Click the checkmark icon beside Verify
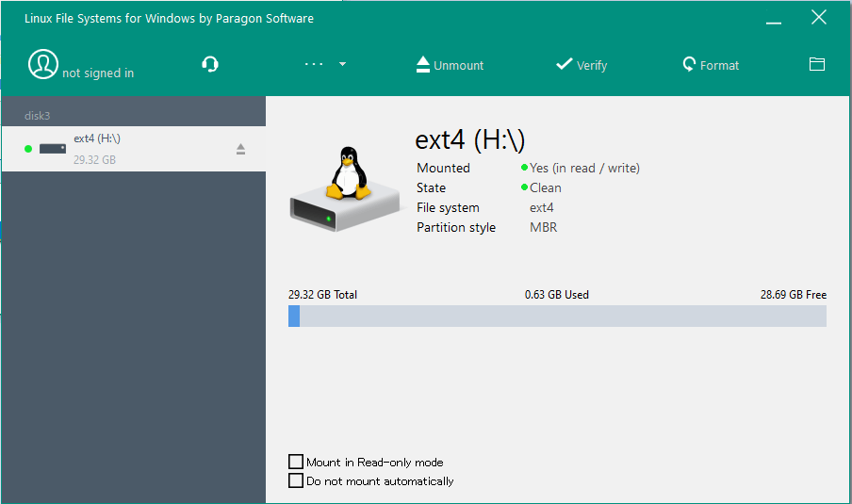The height and width of the screenshot is (504, 852). point(565,64)
